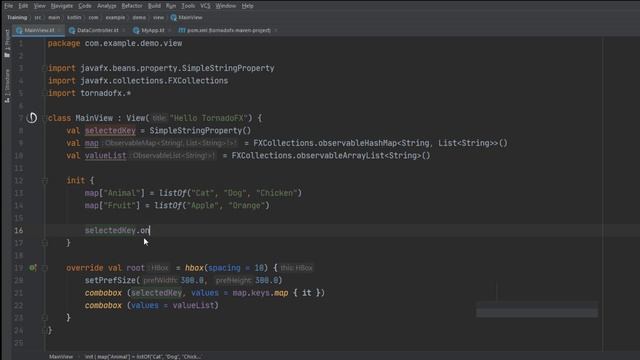Click the package com.example.demo.view line
Screen dimensions: 640x360
(115, 43)
